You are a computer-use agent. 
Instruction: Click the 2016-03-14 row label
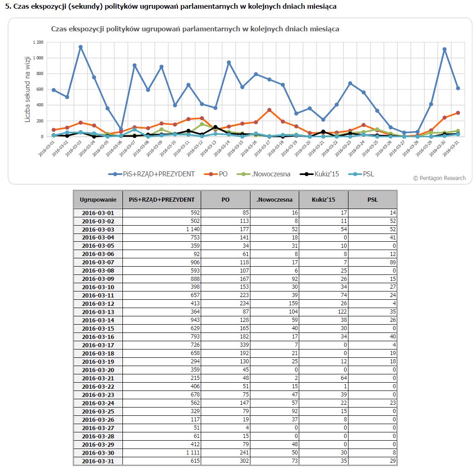click(98, 320)
